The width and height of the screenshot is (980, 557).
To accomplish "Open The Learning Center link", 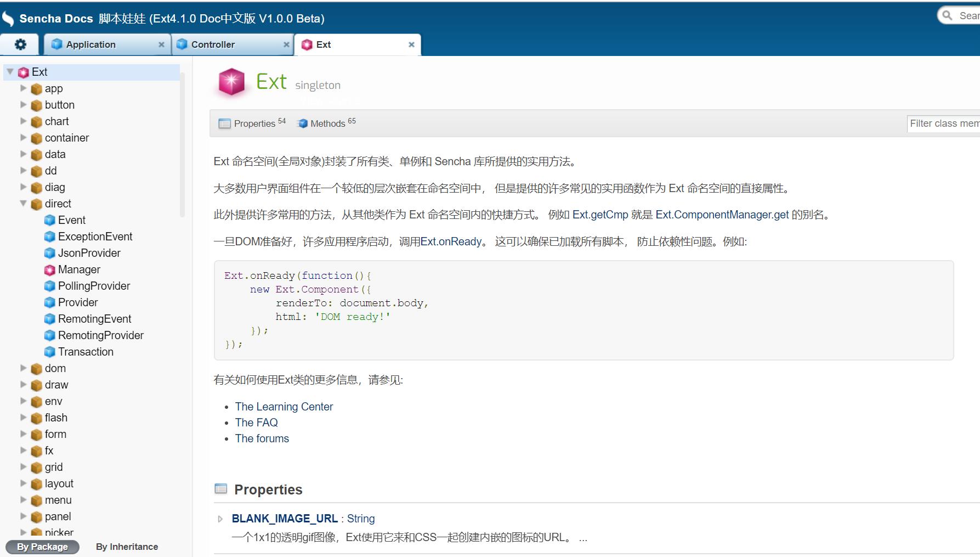I will pos(284,407).
